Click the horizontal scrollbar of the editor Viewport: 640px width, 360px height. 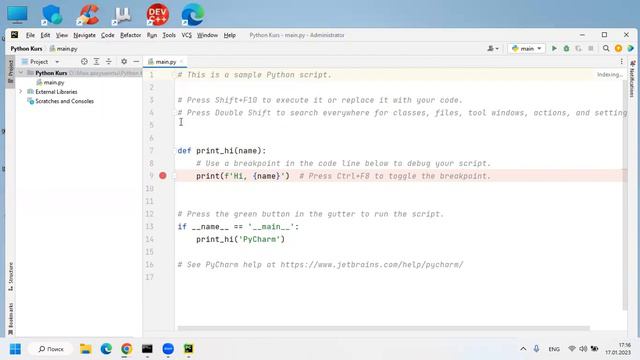pos(384,328)
